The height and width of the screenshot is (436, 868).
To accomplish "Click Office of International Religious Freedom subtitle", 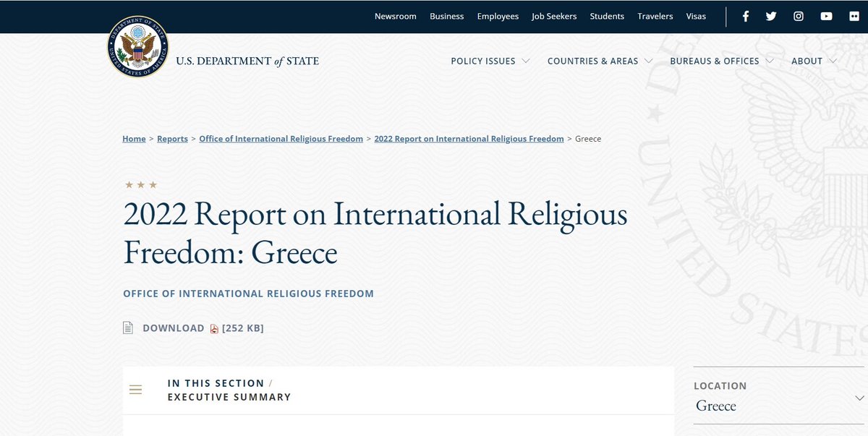I will pos(249,294).
